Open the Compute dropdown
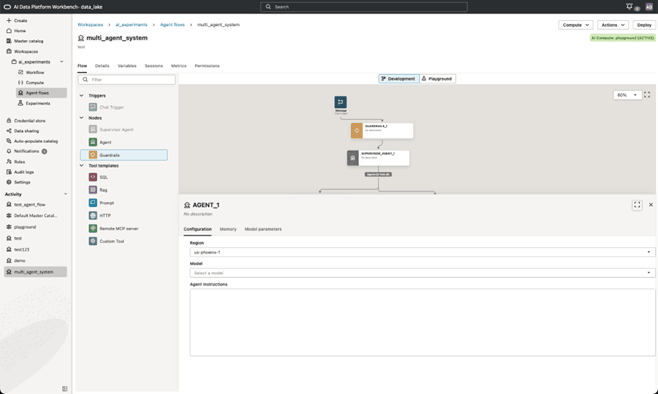The height and width of the screenshot is (394, 658). [576, 25]
